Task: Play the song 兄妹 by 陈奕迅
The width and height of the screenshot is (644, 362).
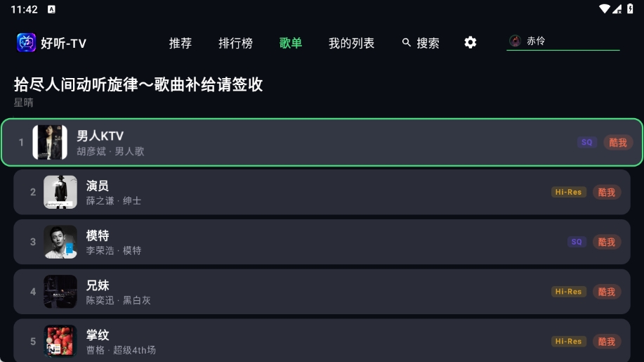Action: click(x=322, y=291)
